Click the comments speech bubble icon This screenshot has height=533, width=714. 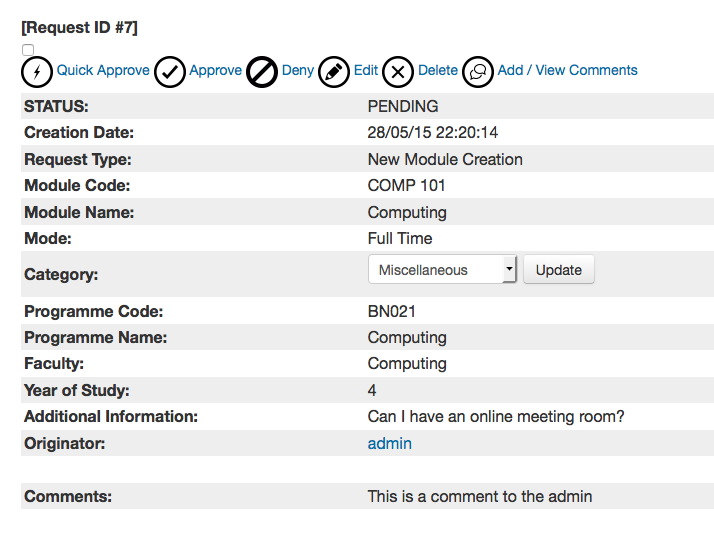(x=478, y=72)
